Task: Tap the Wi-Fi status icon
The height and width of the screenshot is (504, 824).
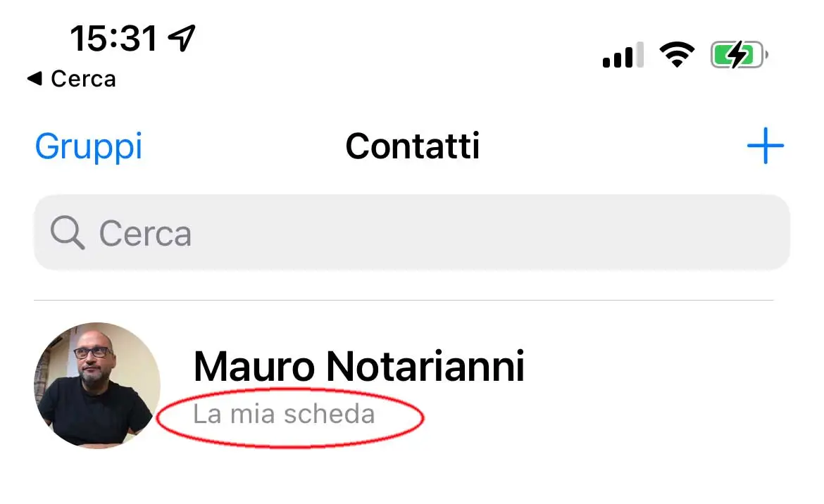Action: pos(677,53)
